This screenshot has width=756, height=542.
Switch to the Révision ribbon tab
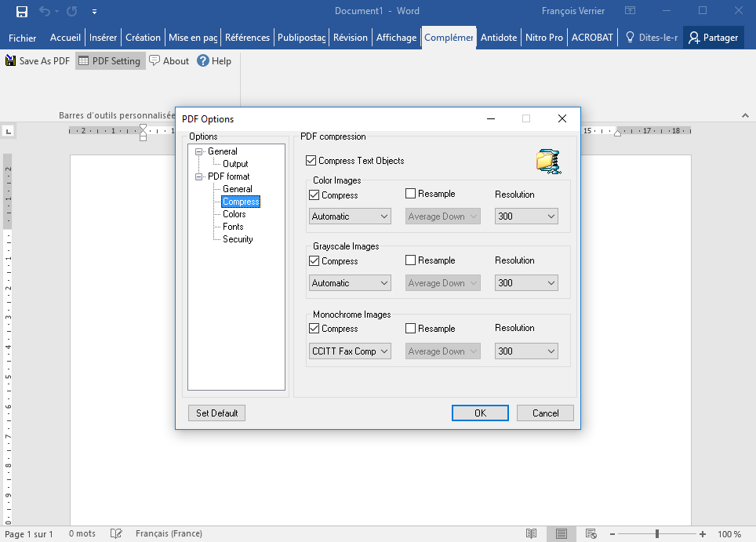(x=350, y=38)
